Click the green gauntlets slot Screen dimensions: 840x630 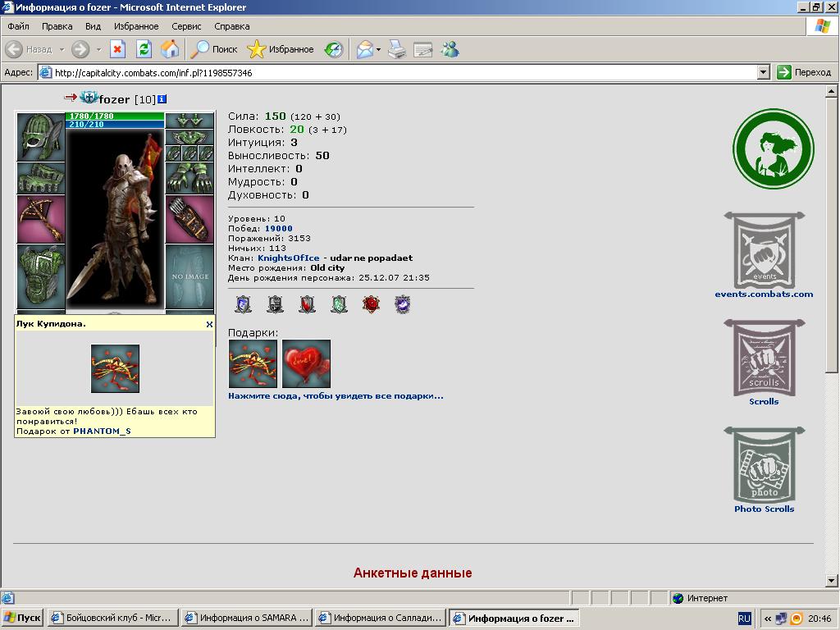point(189,178)
